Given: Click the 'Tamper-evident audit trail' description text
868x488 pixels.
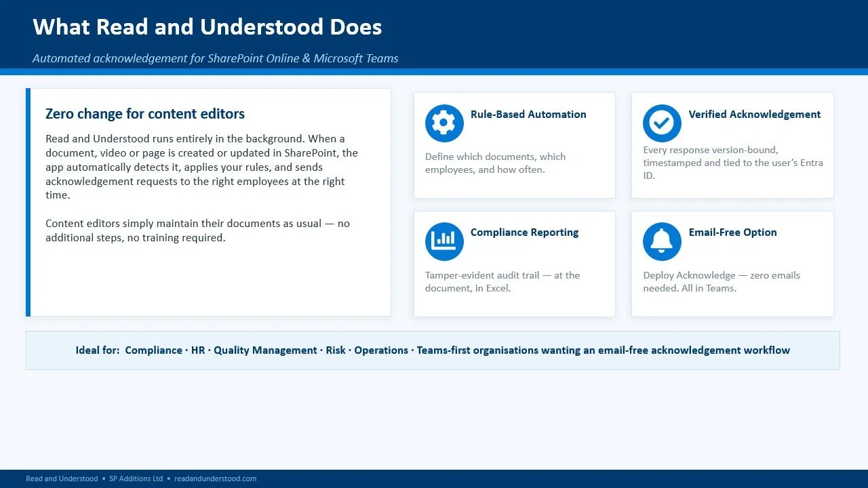Looking at the screenshot, I should 502,281.
